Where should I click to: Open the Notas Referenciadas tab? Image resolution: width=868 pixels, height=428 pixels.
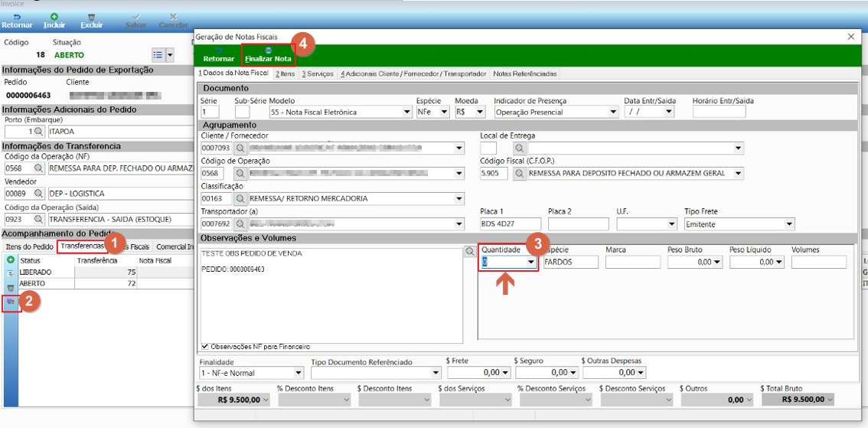click(x=525, y=73)
